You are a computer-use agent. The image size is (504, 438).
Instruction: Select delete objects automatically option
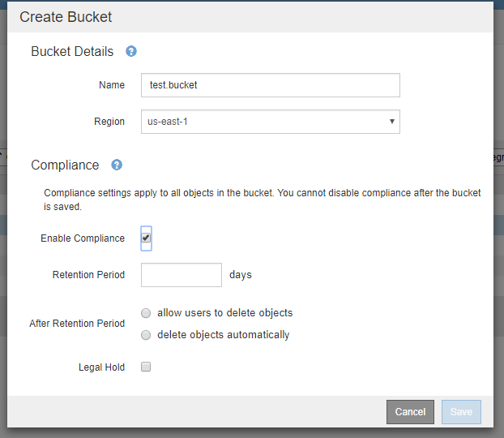146,335
